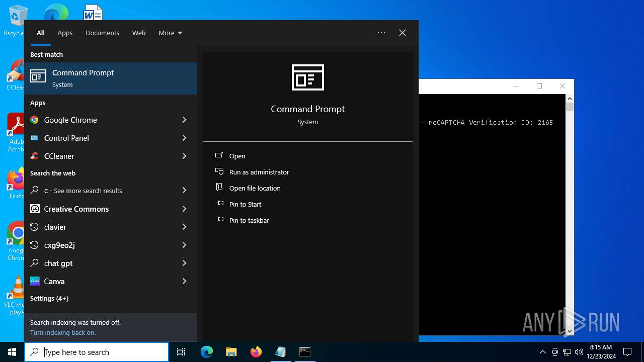Expand the Canva suggestion arrow
The width and height of the screenshot is (644, 362).
click(x=184, y=281)
